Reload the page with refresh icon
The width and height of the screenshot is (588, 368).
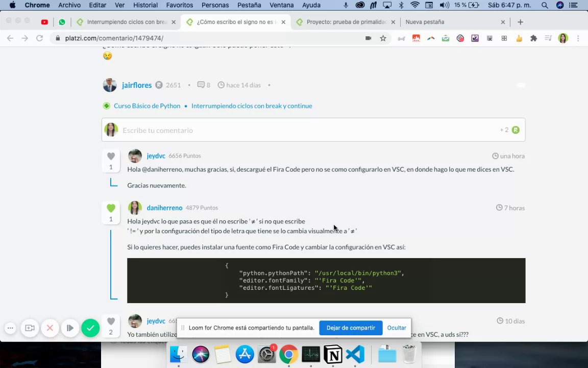(x=39, y=38)
